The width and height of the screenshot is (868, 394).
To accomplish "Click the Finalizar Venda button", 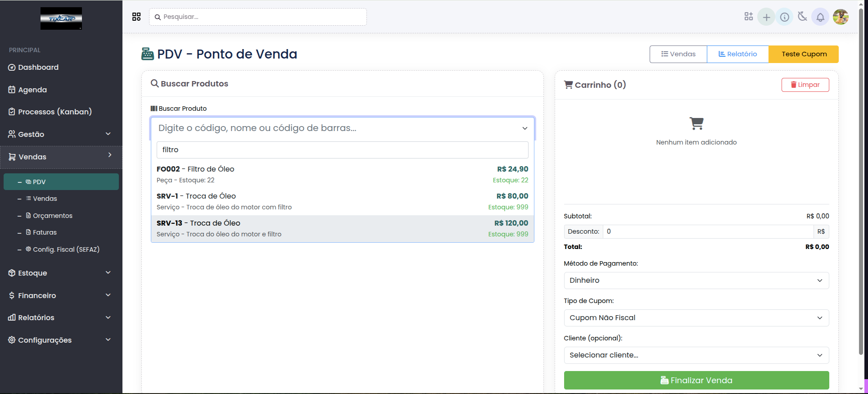I will coord(696,380).
